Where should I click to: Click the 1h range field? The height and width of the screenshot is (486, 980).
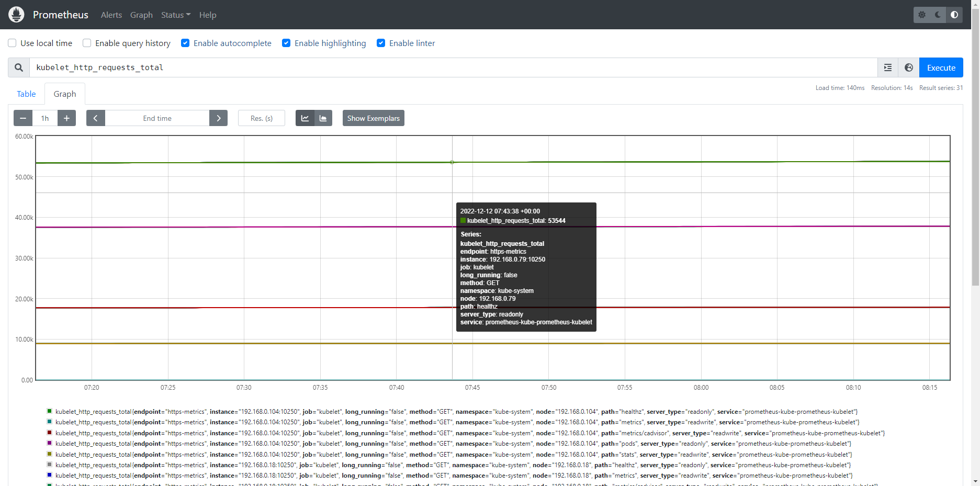coord(45,118)
